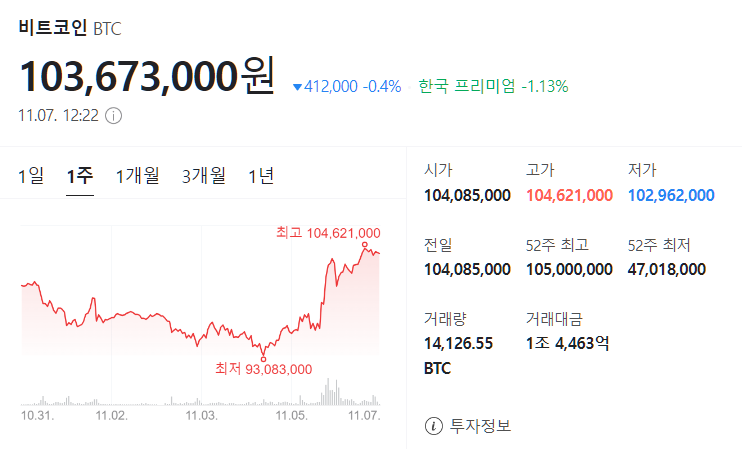Click the 고가 value 104,621,000
The image size is (742, 449).
click(569, 195)
